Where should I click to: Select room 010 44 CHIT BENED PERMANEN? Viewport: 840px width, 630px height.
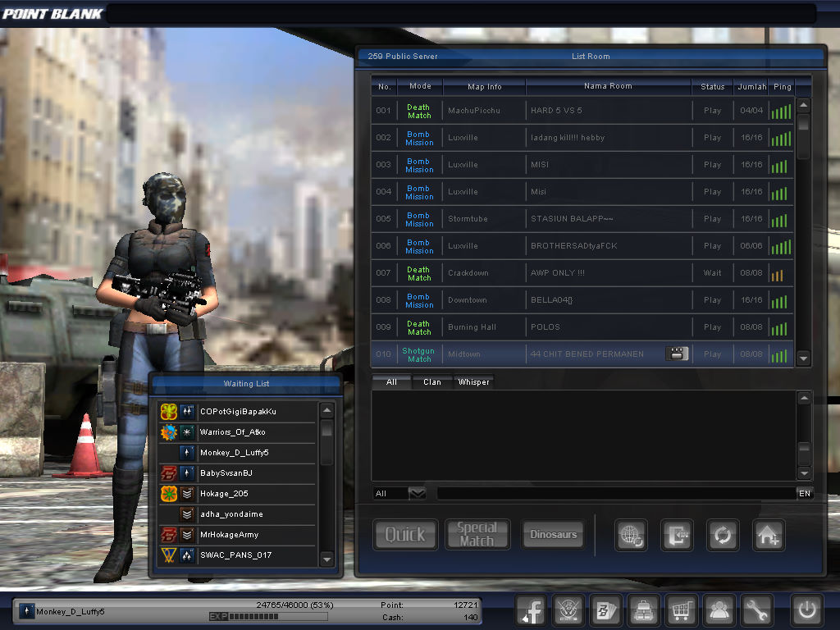coord(582,354)
